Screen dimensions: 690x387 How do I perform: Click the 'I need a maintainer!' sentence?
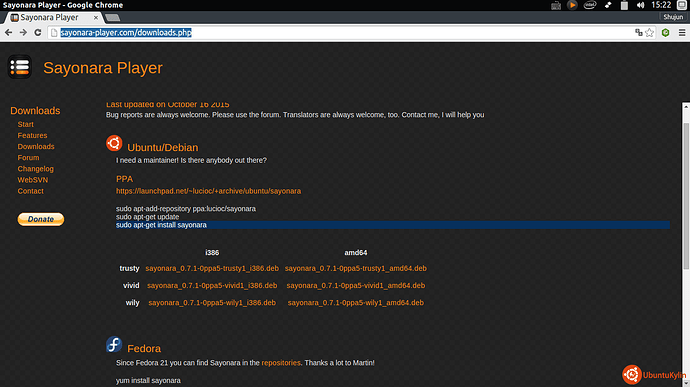pyautogui.click(x=191, y=160)
